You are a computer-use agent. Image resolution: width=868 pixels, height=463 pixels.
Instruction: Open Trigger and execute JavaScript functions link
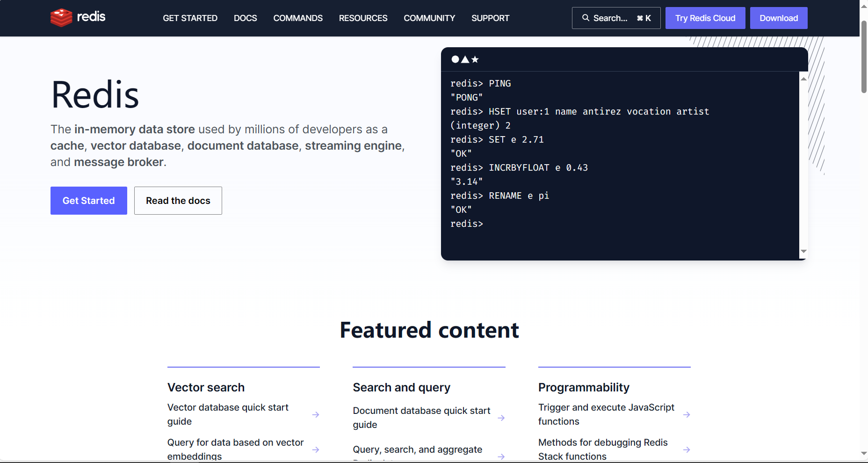click(606, 414)
